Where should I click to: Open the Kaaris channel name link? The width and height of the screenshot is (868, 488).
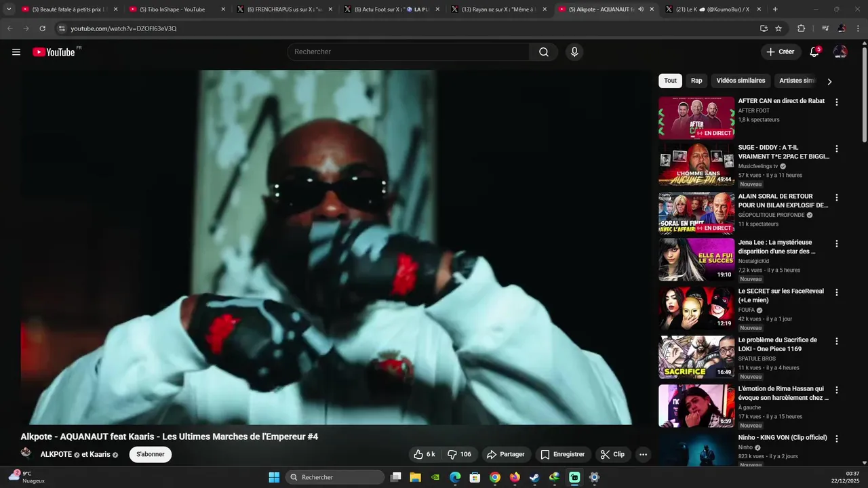point(100,454)
